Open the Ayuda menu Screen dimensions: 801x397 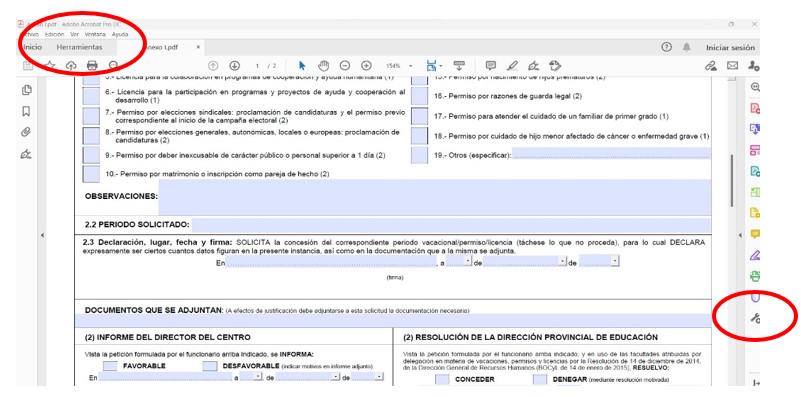pyautogui.click(x=120, y=35)
